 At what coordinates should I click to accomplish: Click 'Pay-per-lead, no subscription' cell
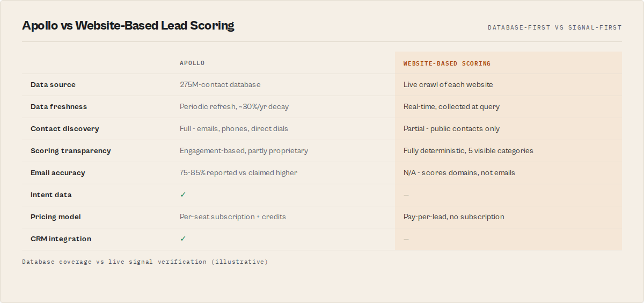(x=454, y=217)
